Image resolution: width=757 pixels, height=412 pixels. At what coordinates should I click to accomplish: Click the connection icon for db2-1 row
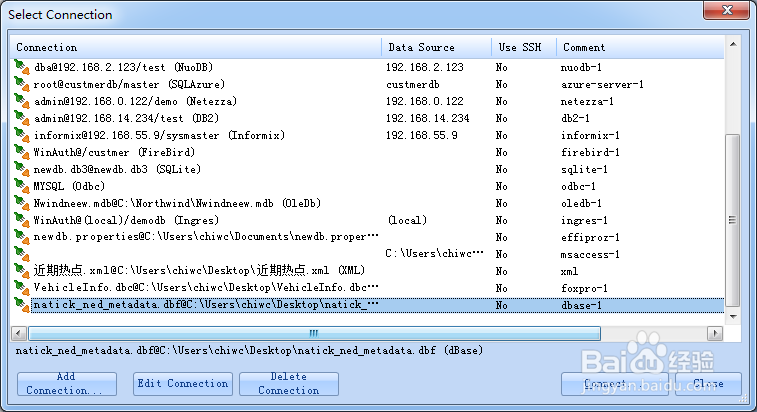click(22, 117)
